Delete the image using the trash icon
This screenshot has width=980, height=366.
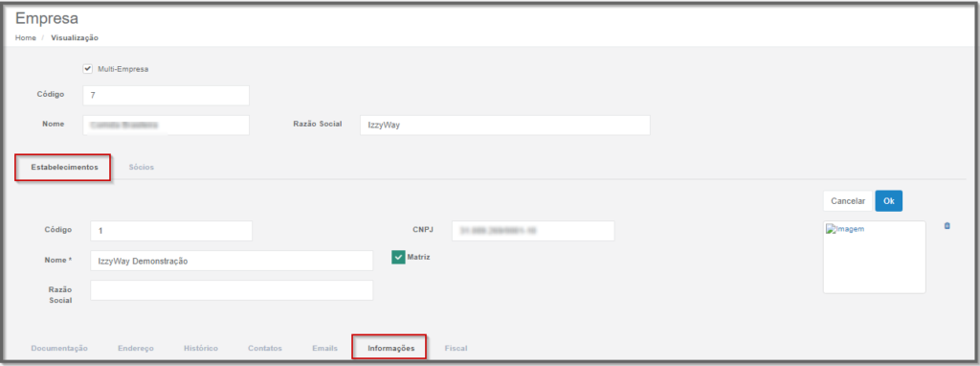[947, 226]
